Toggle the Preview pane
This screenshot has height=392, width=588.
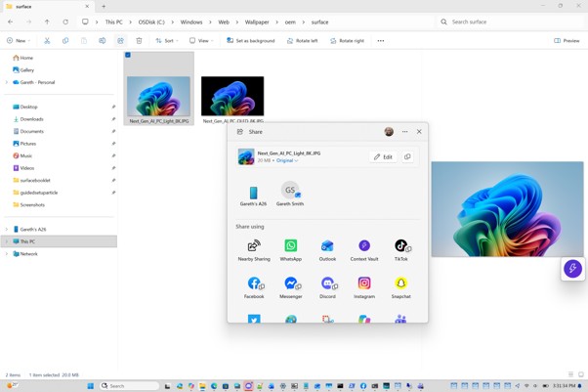coord(567,40)
